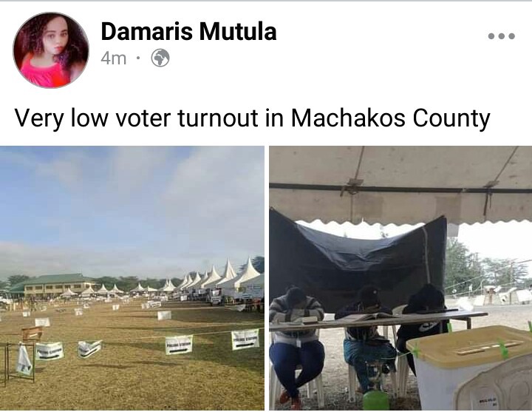Click the white plastic chair beside the ballot box
532x412 pixels.
point(494,385)
